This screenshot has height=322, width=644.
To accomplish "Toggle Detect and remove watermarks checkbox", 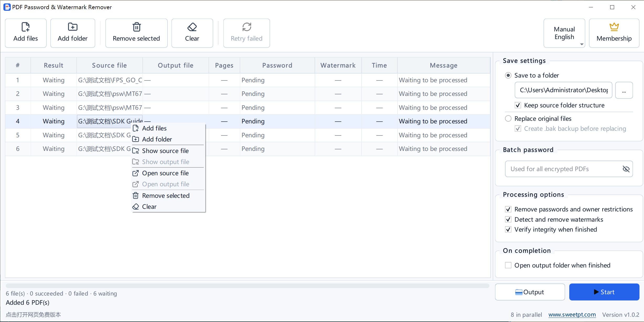I will [x=508, y=220].
